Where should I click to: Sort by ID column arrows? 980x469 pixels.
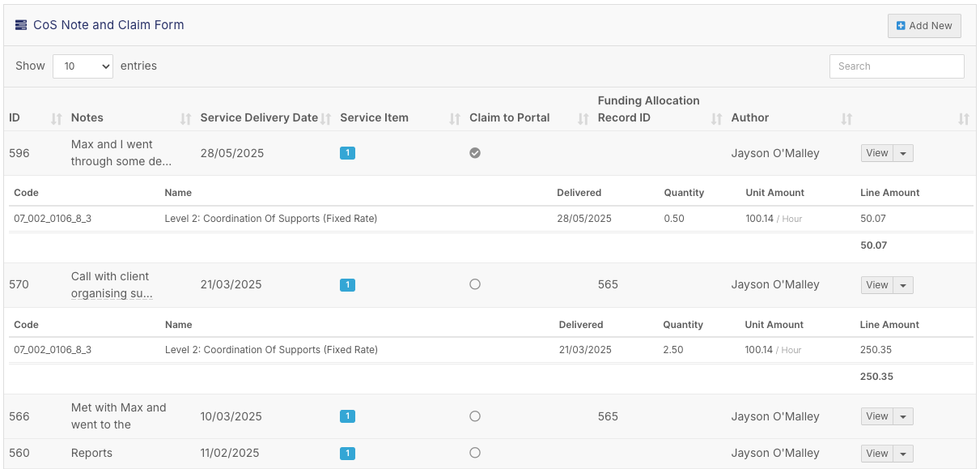tap(57, 119)
